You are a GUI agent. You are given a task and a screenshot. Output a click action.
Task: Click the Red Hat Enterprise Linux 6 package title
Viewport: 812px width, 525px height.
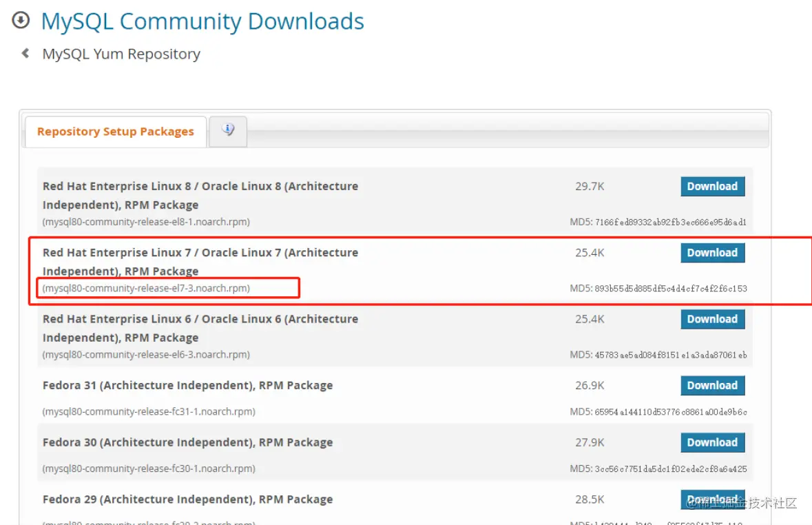(200, 328)
